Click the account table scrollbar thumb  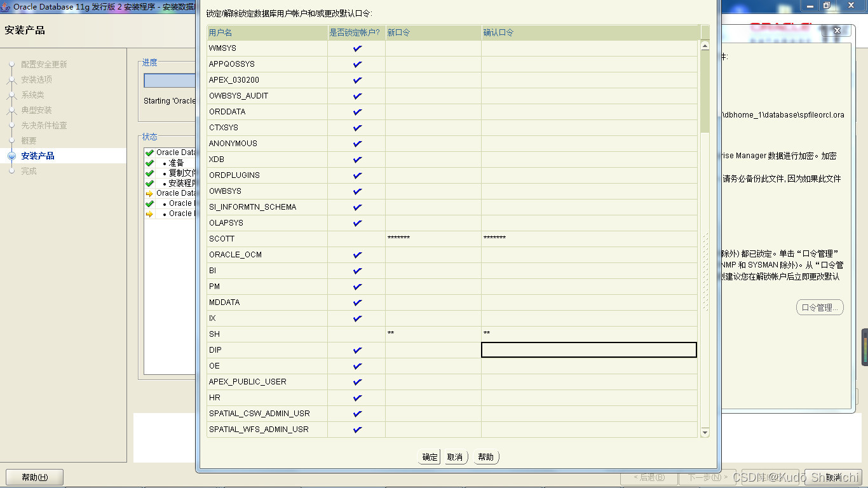pos(705,92)
